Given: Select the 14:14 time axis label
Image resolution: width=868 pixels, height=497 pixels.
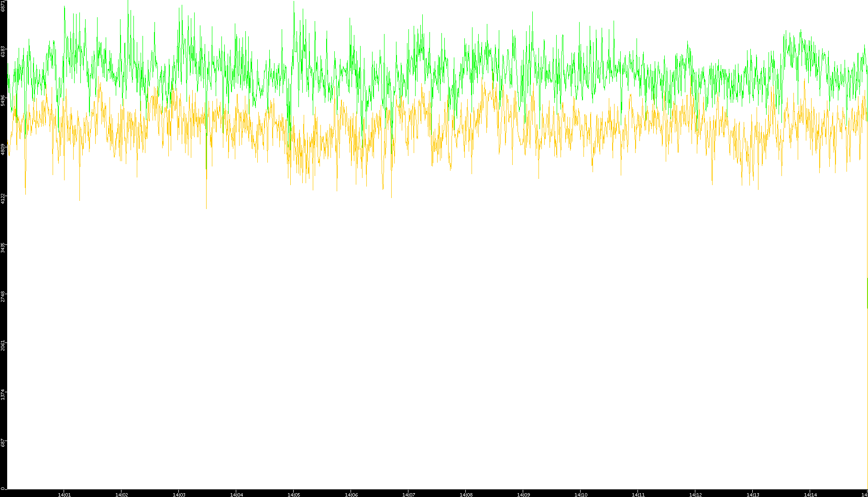Looking at the screenshot, I should tap(810, 494).
